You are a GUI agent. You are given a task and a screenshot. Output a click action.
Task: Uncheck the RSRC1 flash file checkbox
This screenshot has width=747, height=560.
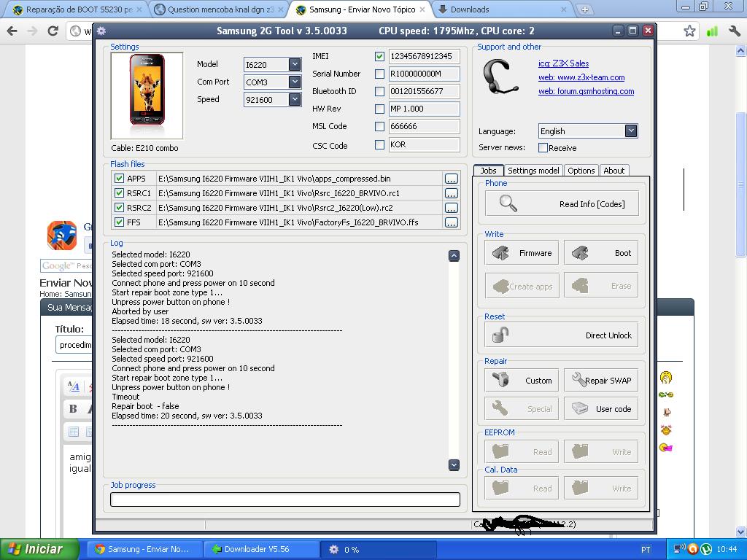(x=119, y=192)
